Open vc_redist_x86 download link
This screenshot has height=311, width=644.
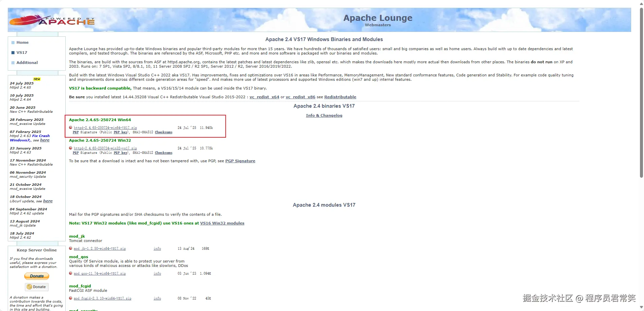300,97
